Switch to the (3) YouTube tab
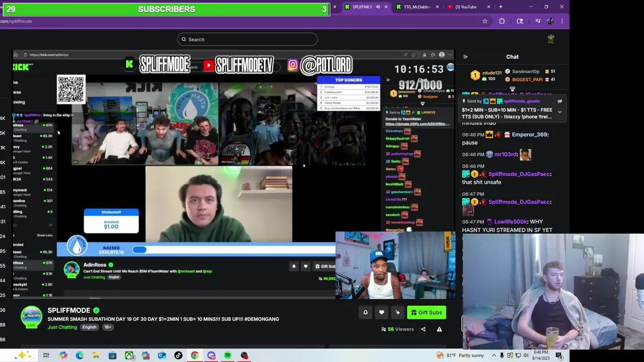Image resolution: width=644 pixels, height=362 pixels. tap(466, 7)
